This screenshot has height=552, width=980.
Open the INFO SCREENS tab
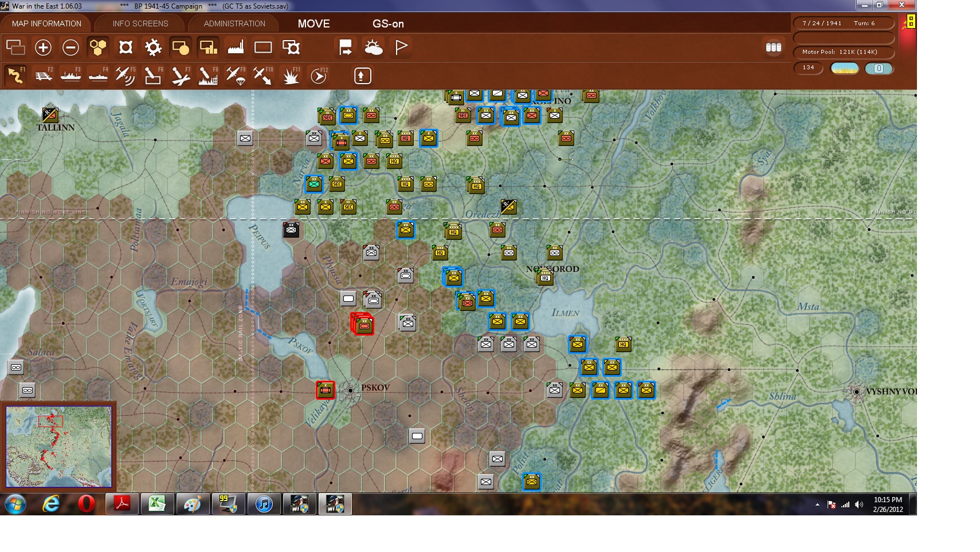[140, 23]
